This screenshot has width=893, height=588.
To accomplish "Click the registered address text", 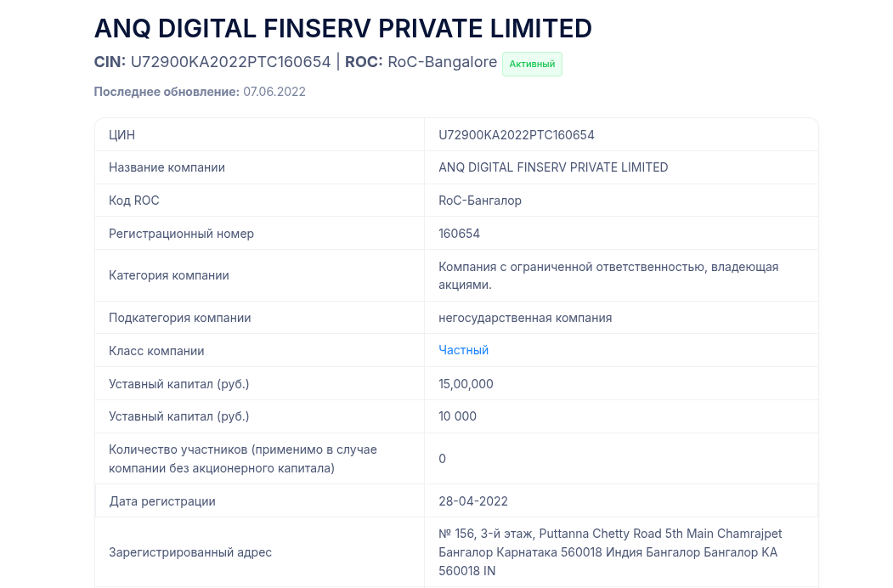I will 609,552.
